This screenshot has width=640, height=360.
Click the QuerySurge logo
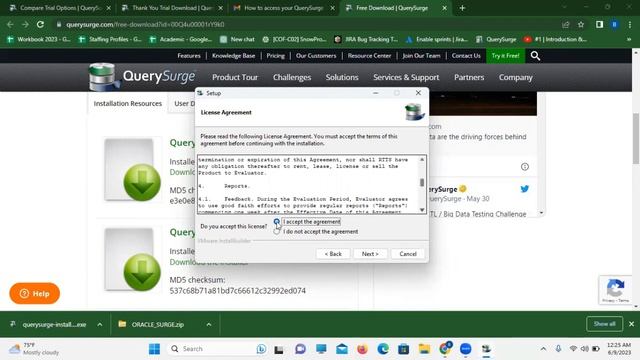coord(142,77)
